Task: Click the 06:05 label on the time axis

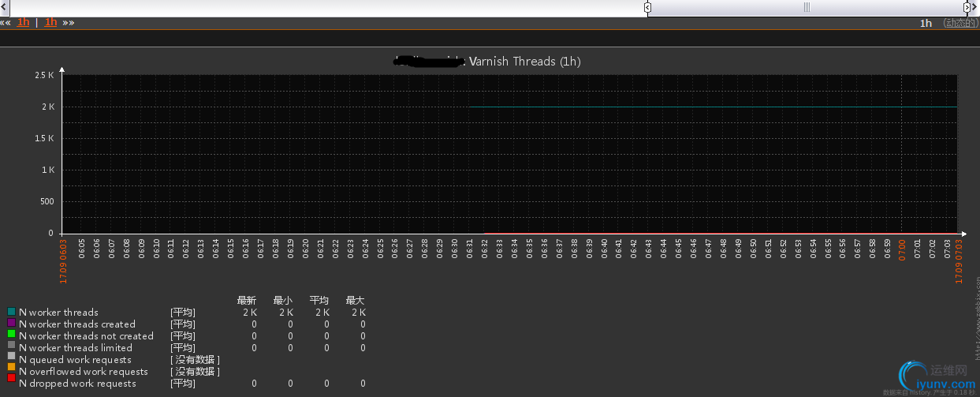Action: click(x=82, y=249)
